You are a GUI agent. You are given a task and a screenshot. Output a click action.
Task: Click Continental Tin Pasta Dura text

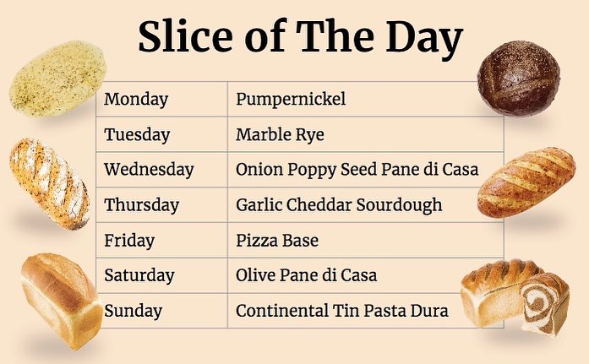click(x=341, y=311)
